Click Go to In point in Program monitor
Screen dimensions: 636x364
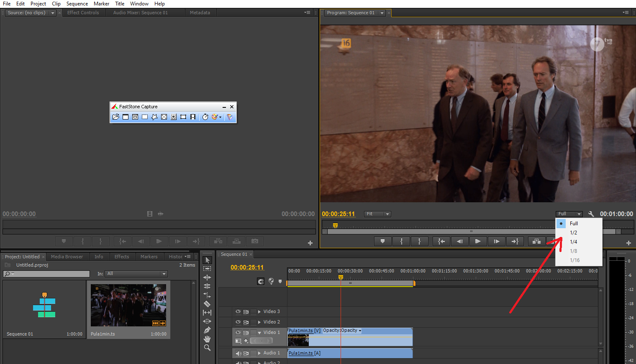pyautogui.click(x=441, y=241)
